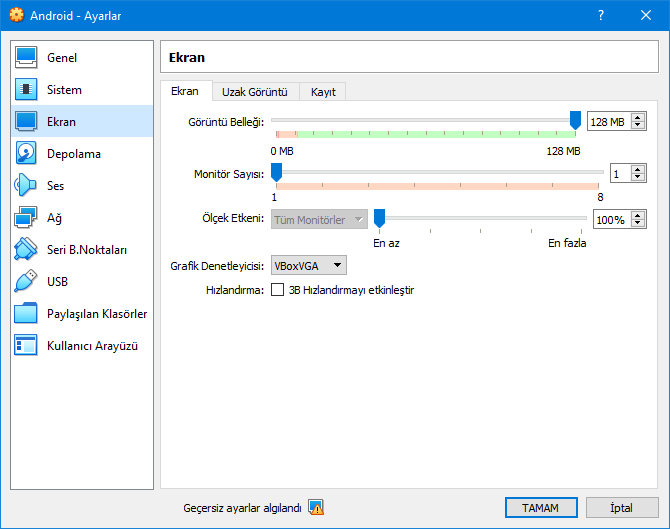Click the Monitör Sayısı slider handle
The height and width of the screenshot is (529, 670).
tap(276, 172)
